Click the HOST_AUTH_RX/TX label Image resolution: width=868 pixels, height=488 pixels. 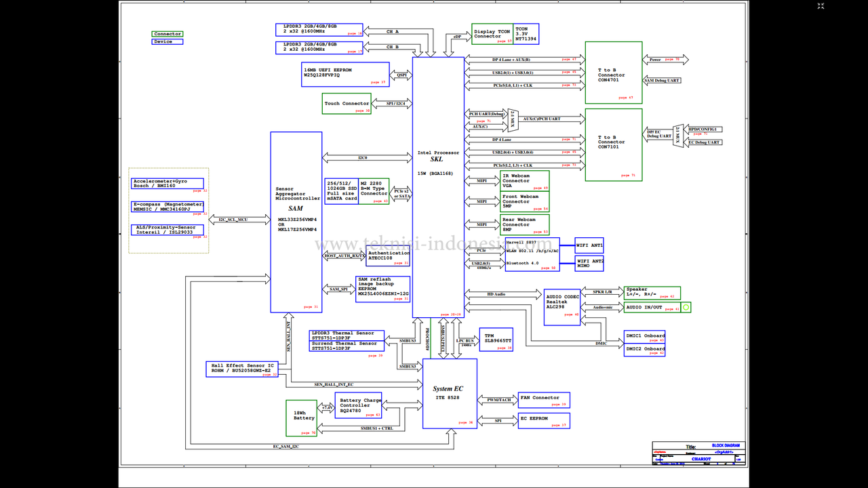click(x=344, y=256)
